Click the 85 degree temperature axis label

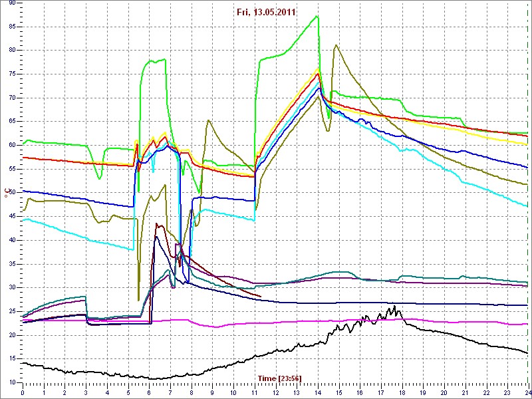(11, 27)
